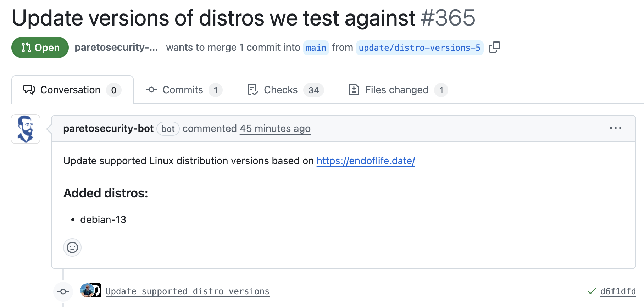Click the update/distro-versions-5 branch label
Screen dimensions: 644x307
[420, 48]
